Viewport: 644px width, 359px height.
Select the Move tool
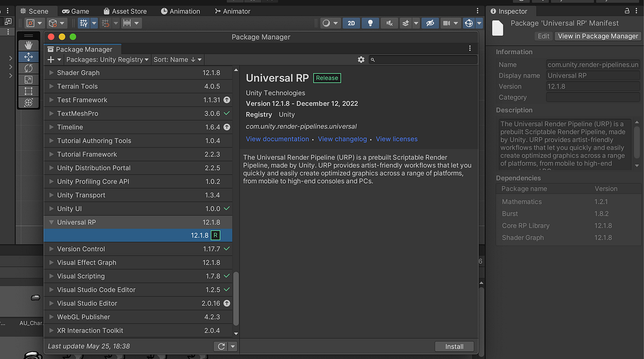28,56
